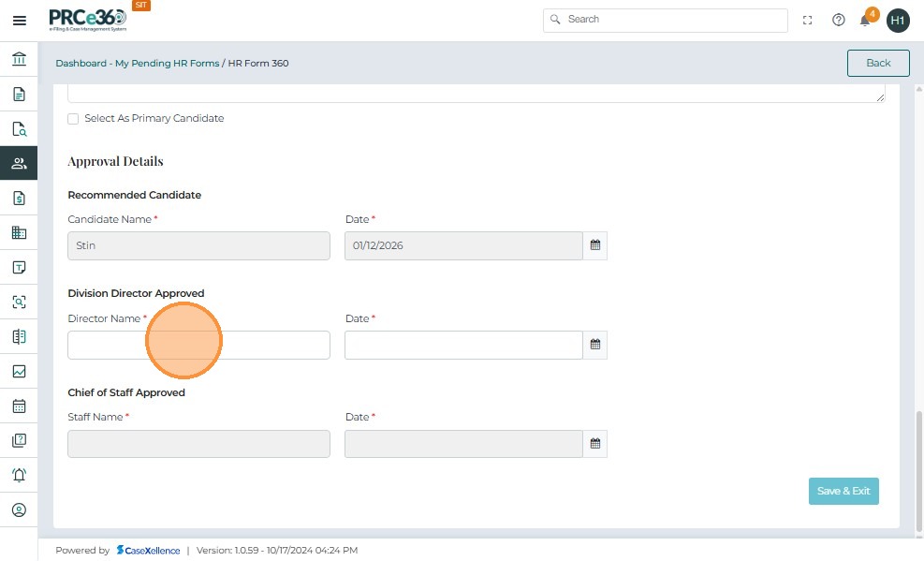Open the calendar icon in the sidebar
This screenshot has height=561, width=924.
(x=19, y=406)
